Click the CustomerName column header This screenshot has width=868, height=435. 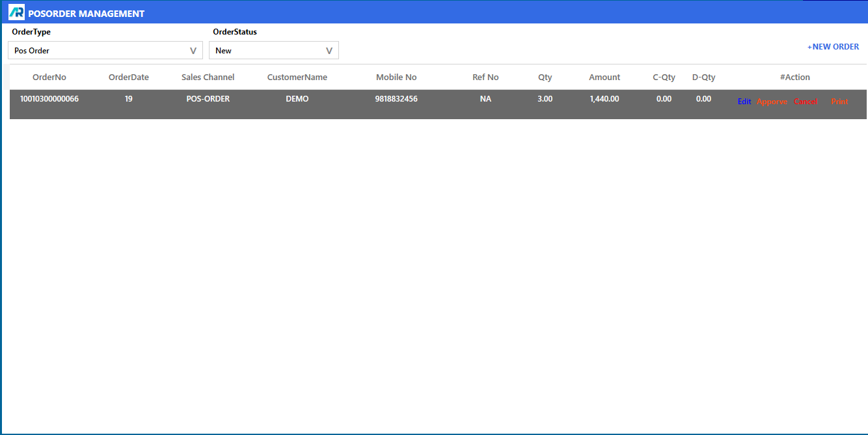pyautogui.click(x=297, y=77)
